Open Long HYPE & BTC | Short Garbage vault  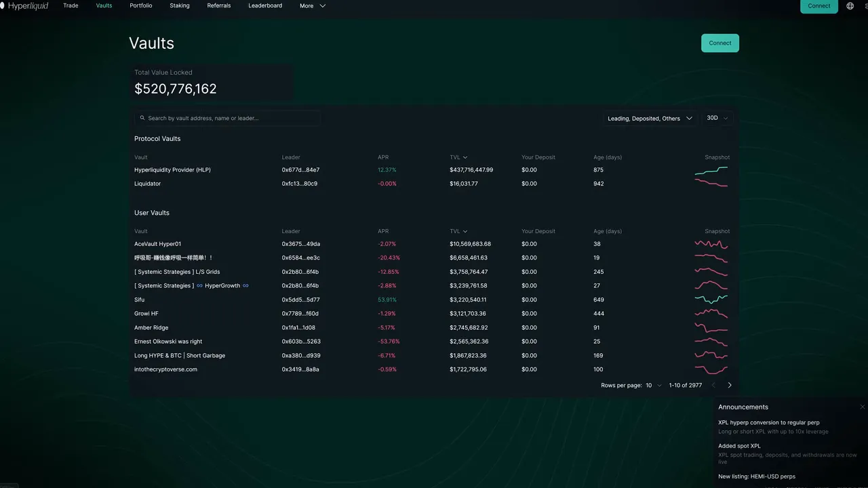[180, 355]
